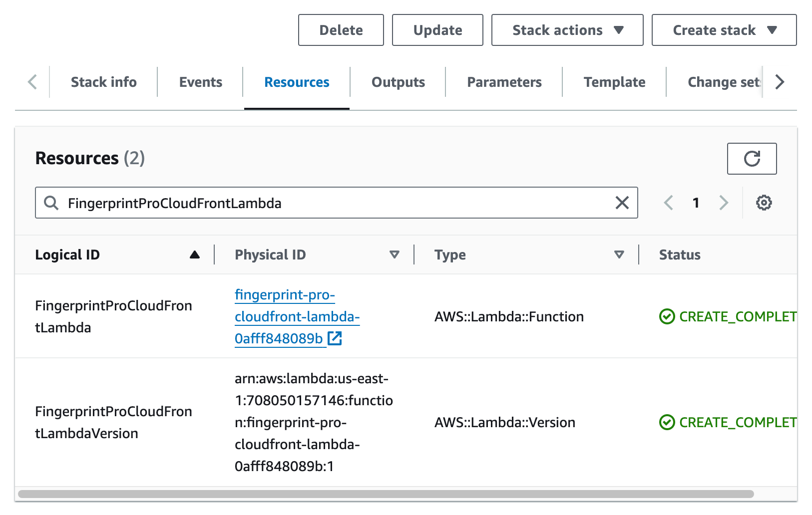Screen dimensions: 812x515
Task: Open the Stack actions menu
Action: 567,30
